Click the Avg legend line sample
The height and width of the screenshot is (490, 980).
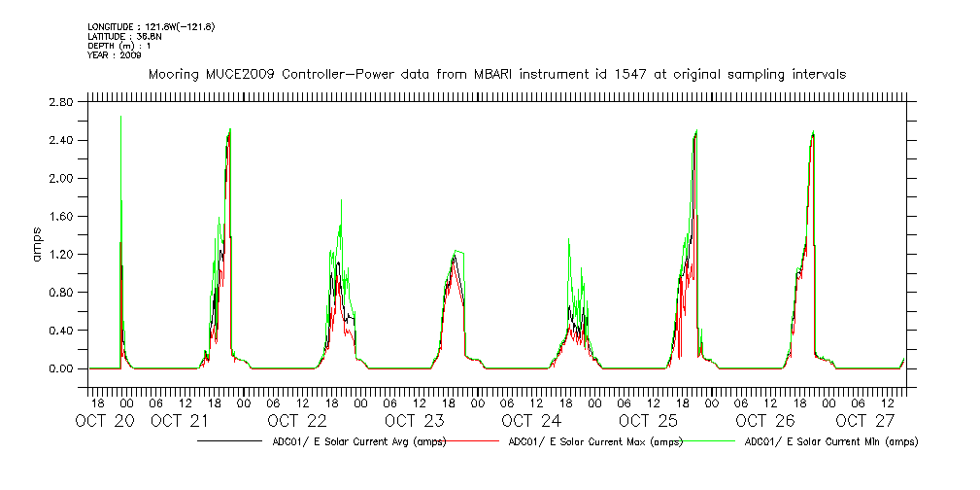click(229, 441)
